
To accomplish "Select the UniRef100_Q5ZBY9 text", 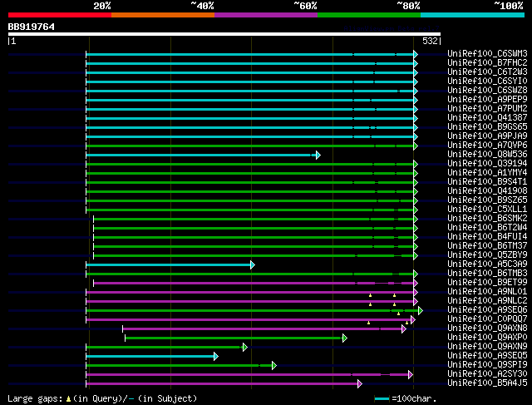I will point(487,255).
